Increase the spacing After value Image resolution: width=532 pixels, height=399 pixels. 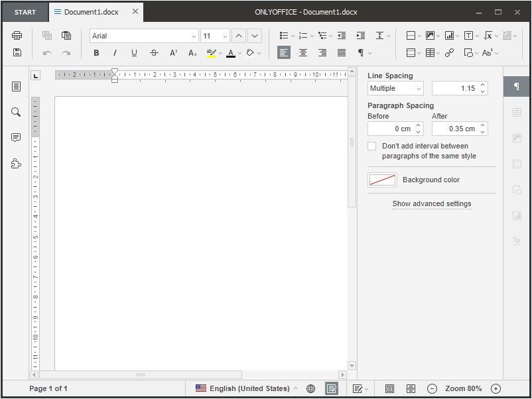482,125
